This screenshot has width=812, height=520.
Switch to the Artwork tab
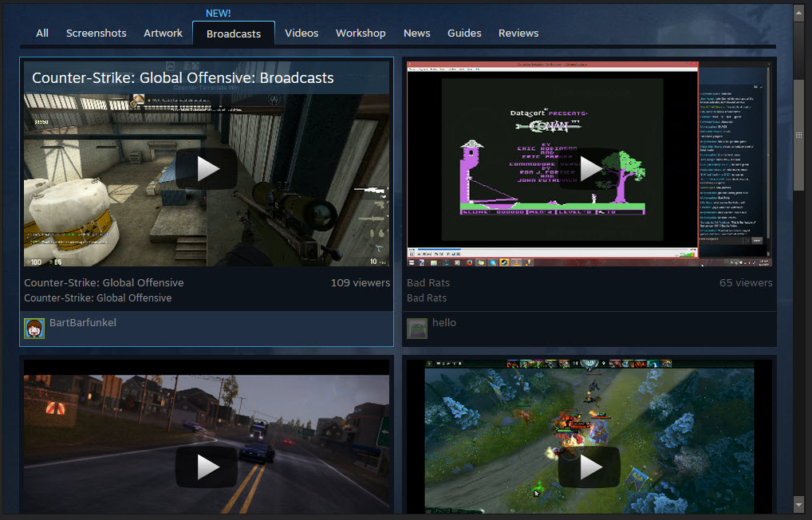point(164,33)
